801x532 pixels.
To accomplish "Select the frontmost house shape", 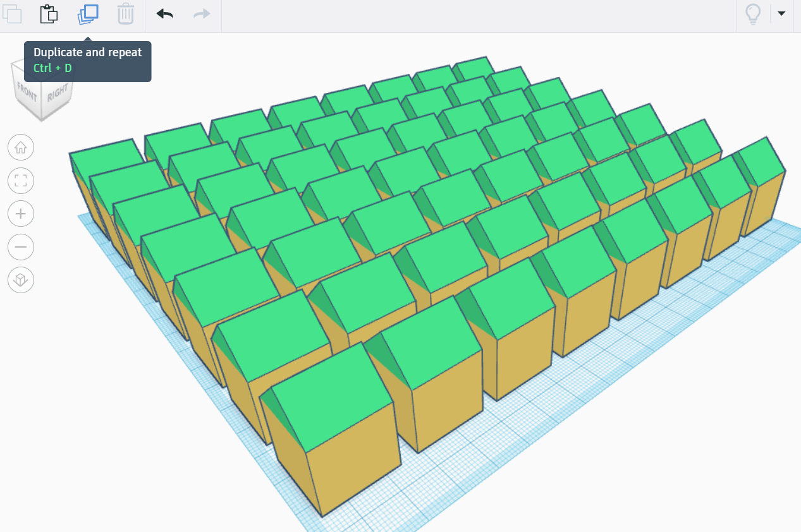I will [x=332, y=430].
